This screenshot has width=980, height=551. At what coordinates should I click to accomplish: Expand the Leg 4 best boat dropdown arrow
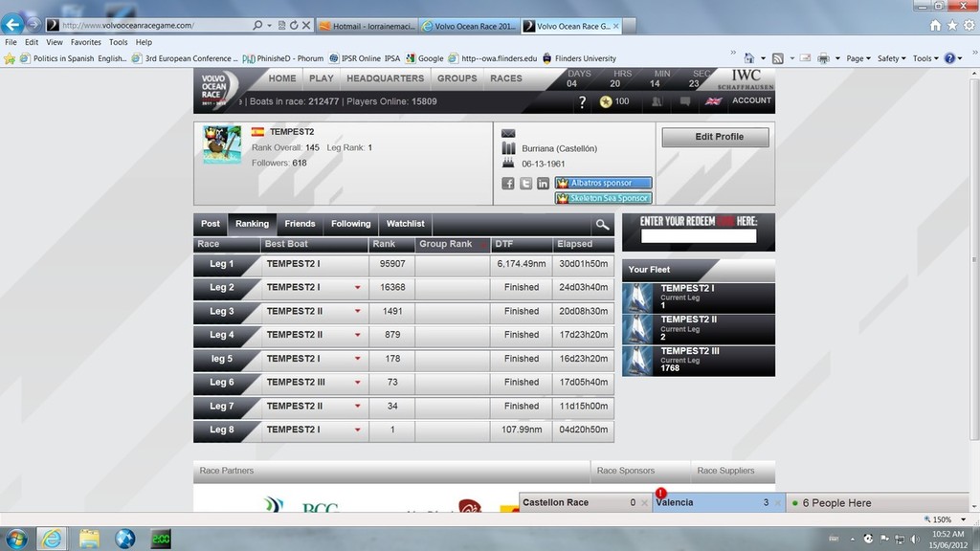358,335
